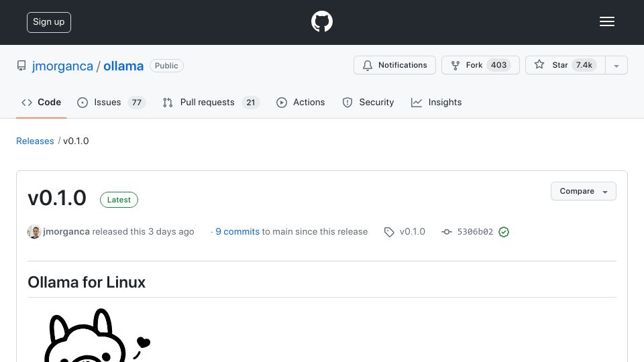The image size is (644, 362).
Task: Open the Compare dropdown
Action: (x=583, y=191)
